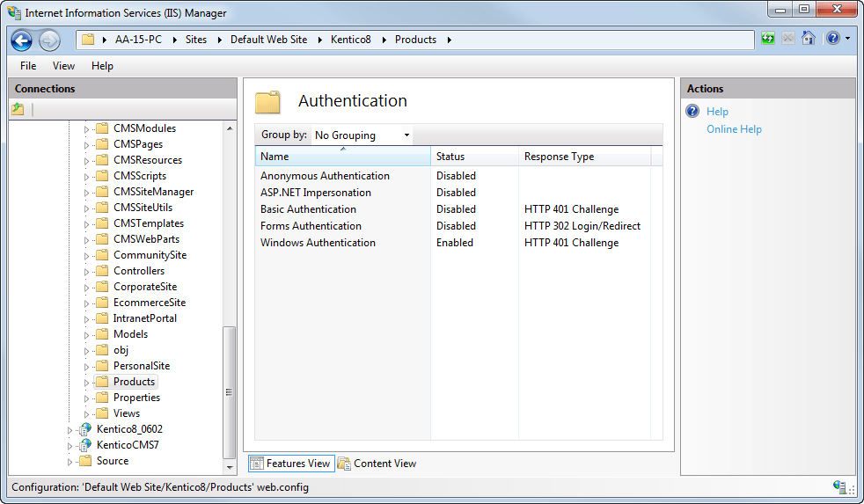Click the blue Help question mark toolbar icon

tap(833, 38)
